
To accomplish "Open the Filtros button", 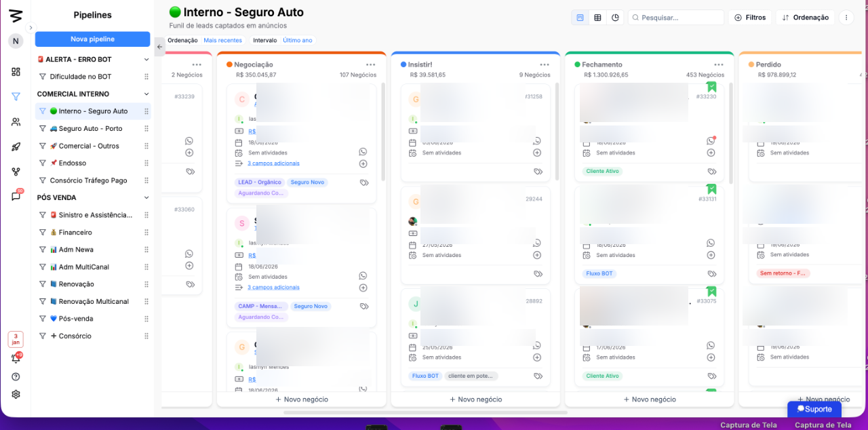I will click(750, 18).
